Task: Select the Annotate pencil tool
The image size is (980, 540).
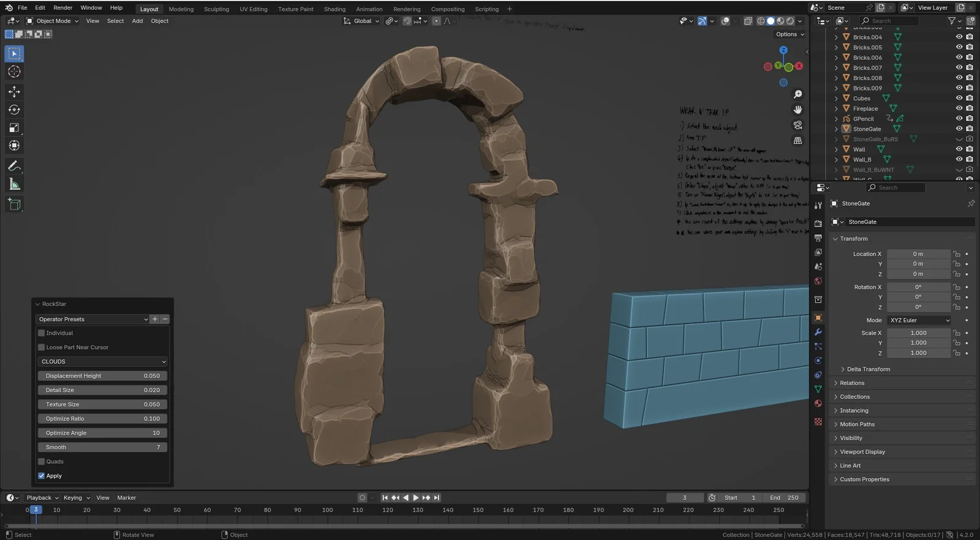Action: tap(14, 166)
